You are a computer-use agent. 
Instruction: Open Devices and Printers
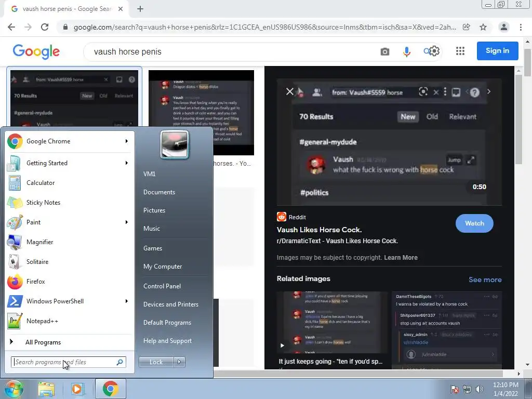pyautogui.click(x=170, y=304)
